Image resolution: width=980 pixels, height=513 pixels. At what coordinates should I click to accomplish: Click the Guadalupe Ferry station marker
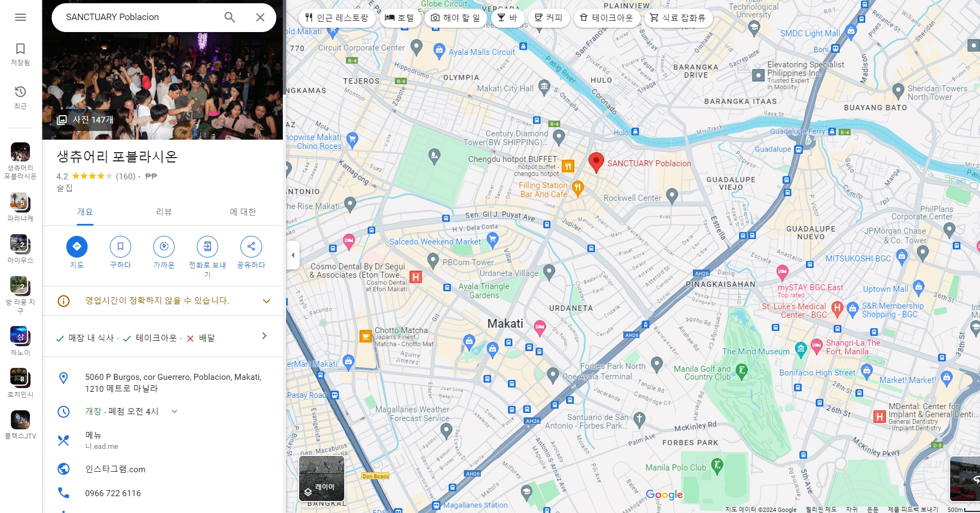[832, 131]
